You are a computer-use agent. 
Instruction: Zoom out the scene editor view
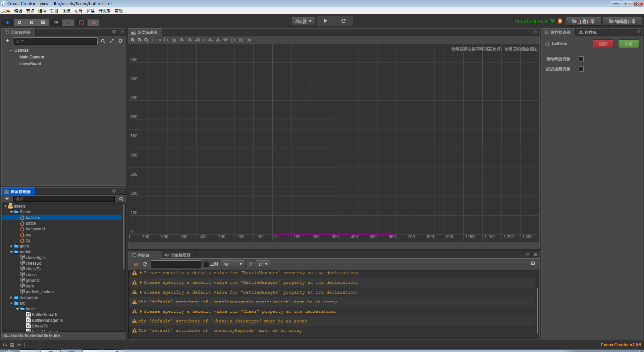coord(140,40)
